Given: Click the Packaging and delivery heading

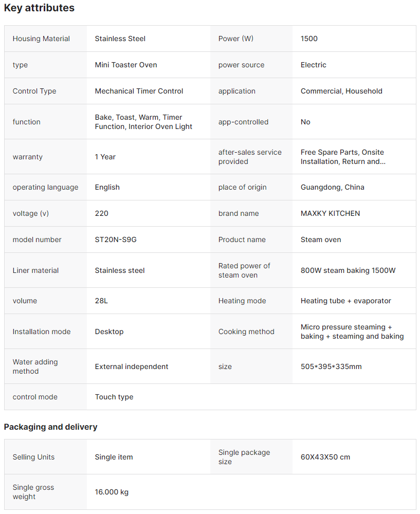Looking at the screenshot, I should (50, 427).
